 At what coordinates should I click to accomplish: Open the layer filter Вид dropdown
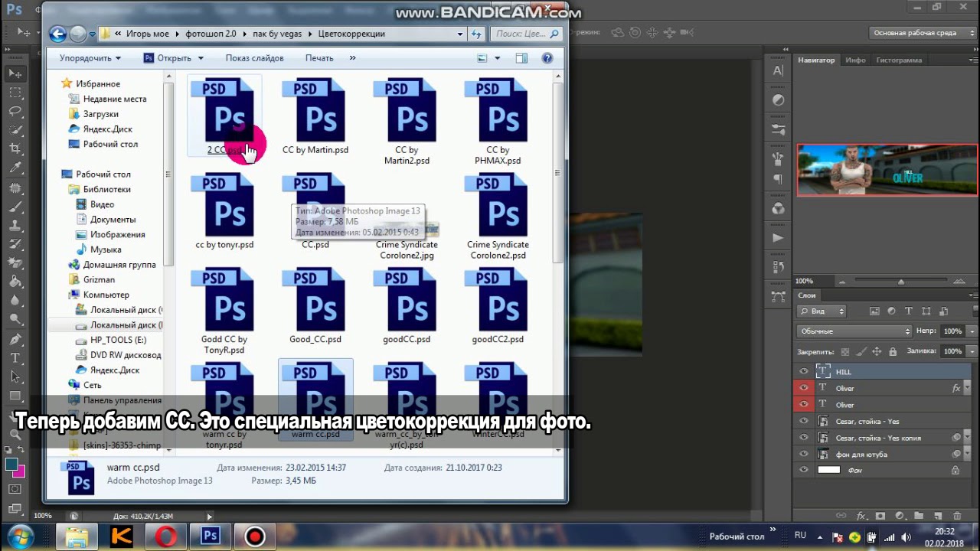[822, 311]
